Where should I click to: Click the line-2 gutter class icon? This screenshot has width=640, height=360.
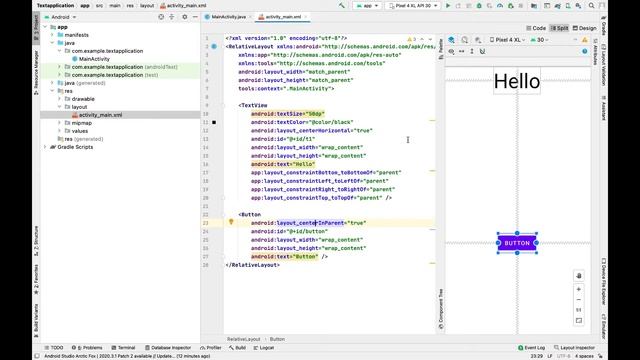click(214, 47)
